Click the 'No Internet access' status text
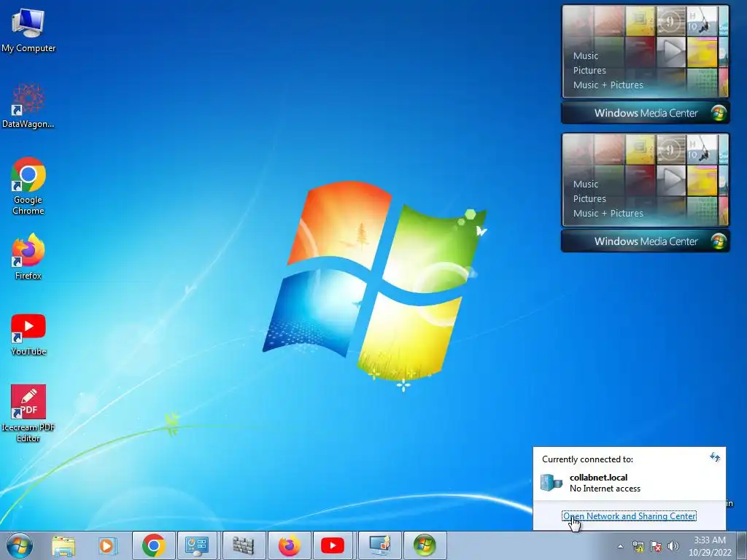This screenshot has height=560, width=747. click(x=605, y=489)
